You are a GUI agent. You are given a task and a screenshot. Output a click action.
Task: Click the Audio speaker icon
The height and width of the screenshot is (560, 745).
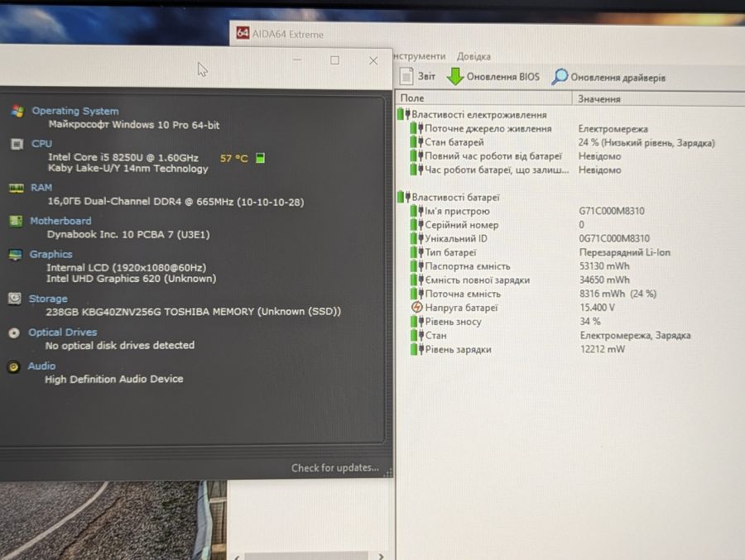13,366
